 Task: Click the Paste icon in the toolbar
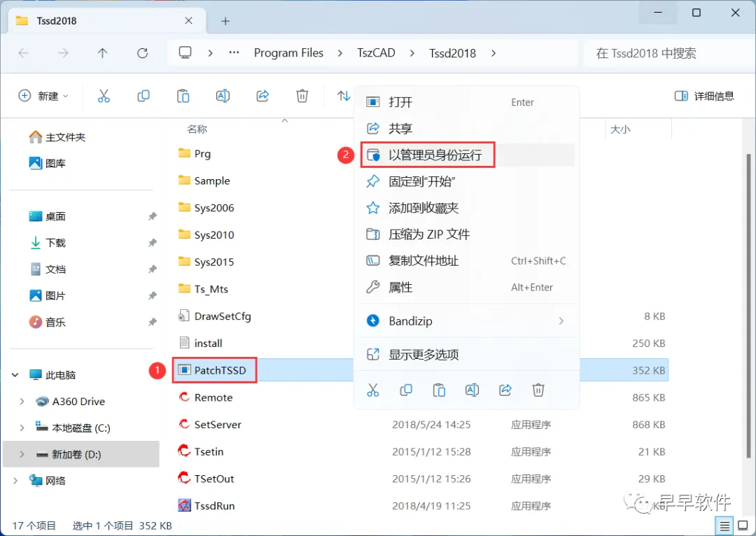point(183,96)
